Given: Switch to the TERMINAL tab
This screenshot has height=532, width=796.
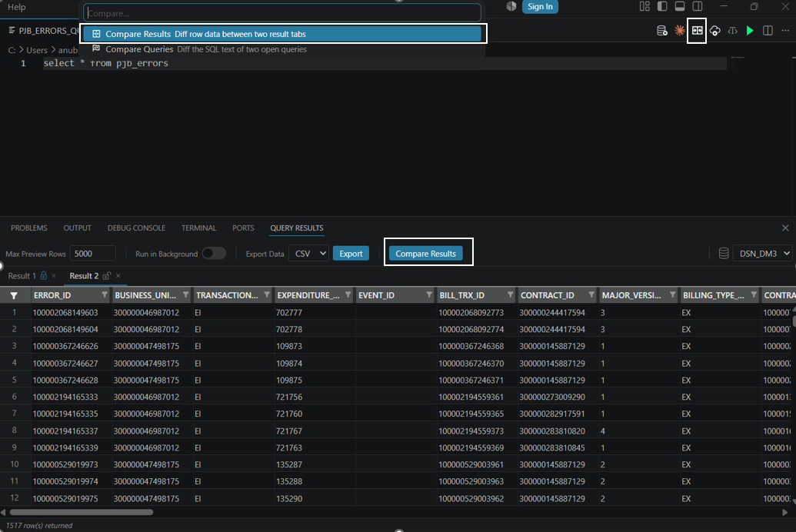Looking at the screenshot, I should point(198,228).
